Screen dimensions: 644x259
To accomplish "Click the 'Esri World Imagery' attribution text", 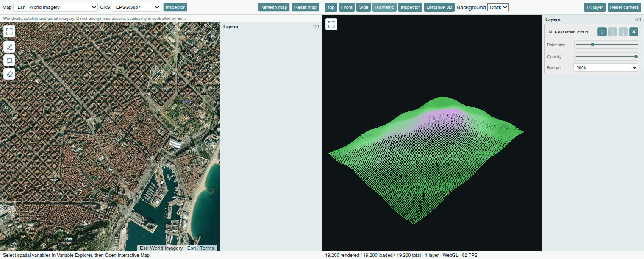I will [161, 248].
